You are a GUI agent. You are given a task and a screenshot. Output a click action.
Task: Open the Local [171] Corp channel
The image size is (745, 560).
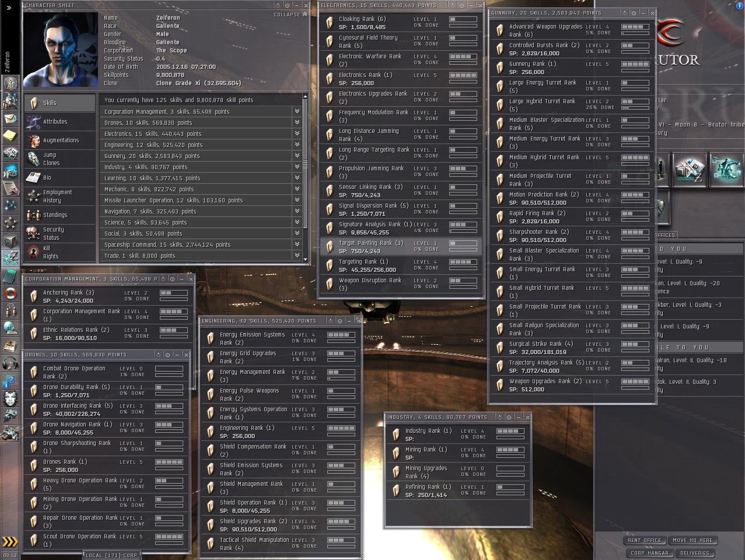click(111, 555)
